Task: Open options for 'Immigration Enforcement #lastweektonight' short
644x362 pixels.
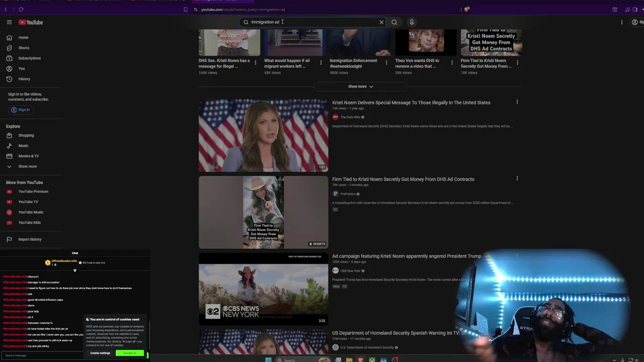Action: pyautogui.click(x=386, y=63)
